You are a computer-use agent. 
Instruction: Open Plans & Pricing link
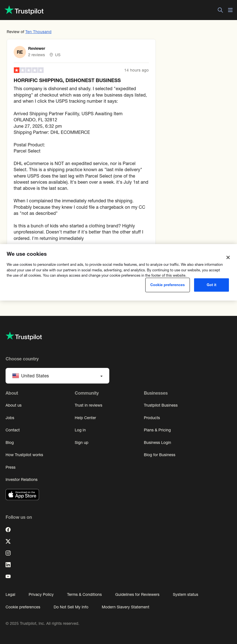[157, 430]
